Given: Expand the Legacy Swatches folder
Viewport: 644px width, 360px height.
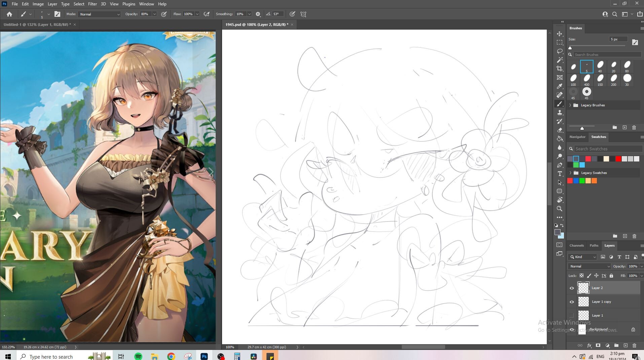Looking at the screenshot, I should 570,173.
